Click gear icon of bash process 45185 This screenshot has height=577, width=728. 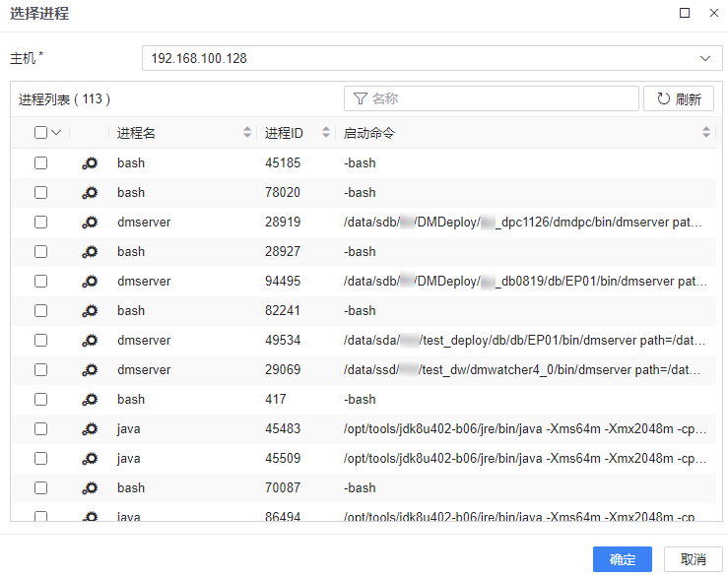pos(90,162)
